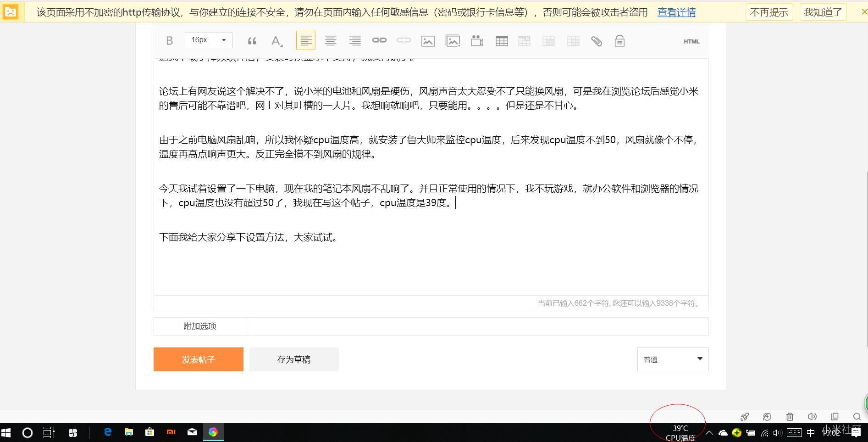
Task: Click the browser sound speaker icon
Action: tap(812, 417)
